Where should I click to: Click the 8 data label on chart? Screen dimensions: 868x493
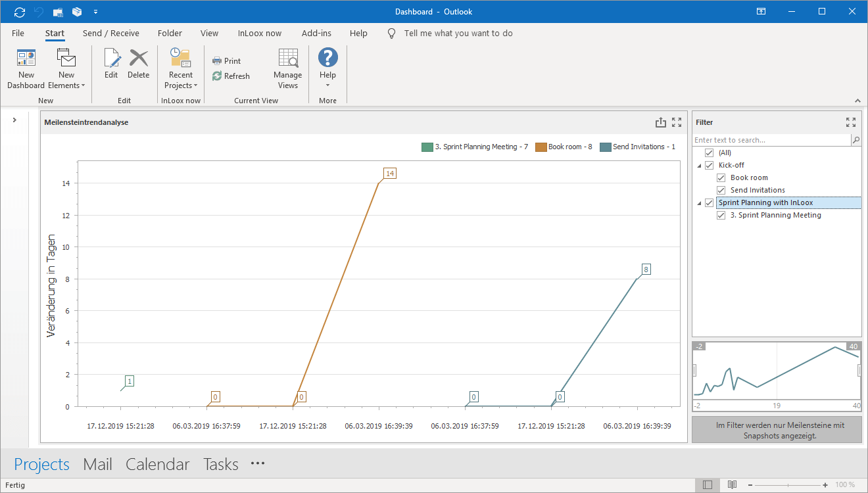coord(646,270)
